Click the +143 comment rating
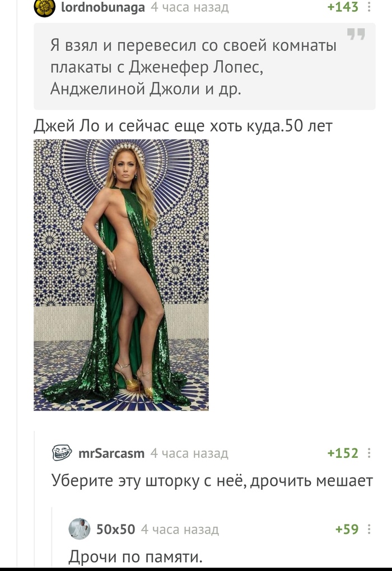 [x=343, y=7]
